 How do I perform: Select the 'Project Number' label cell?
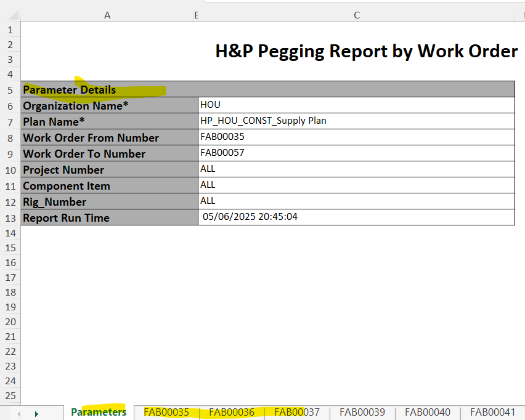110,170
